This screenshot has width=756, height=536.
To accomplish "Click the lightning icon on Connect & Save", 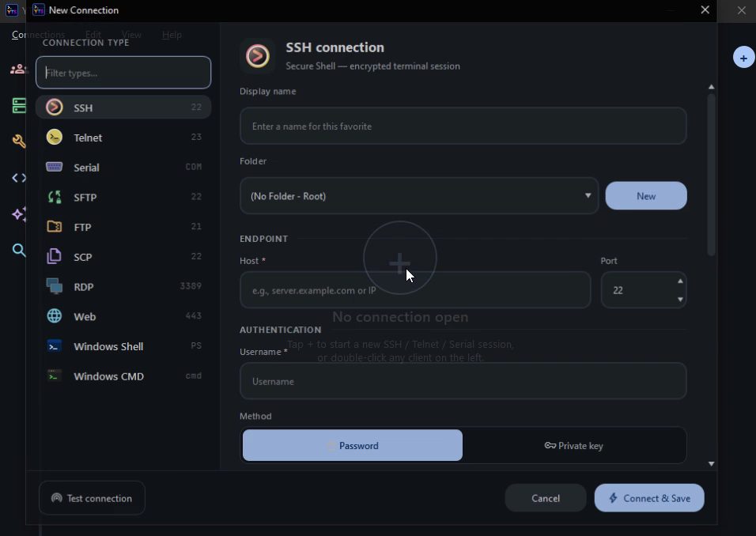I will tap(613, 498).
